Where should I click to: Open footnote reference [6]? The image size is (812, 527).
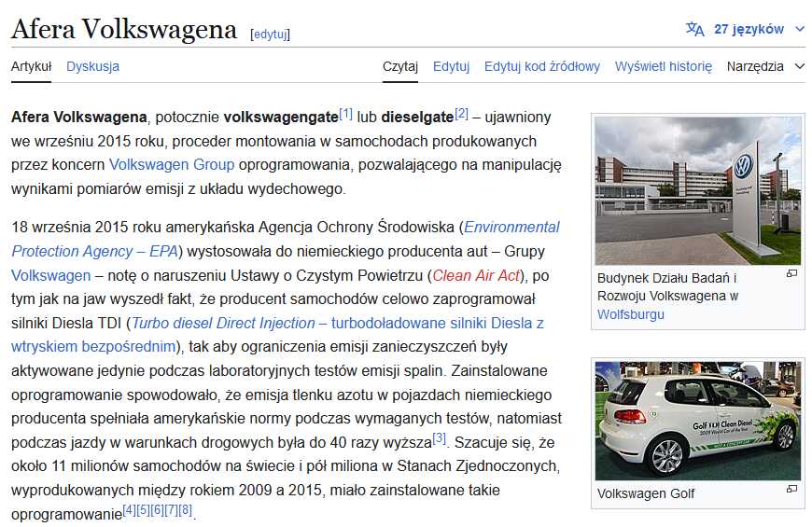(x=158, y=510)
